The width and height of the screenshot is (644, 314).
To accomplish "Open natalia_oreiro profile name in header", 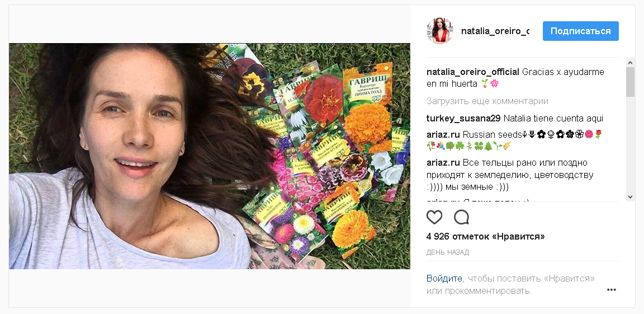I will [495, 31].
